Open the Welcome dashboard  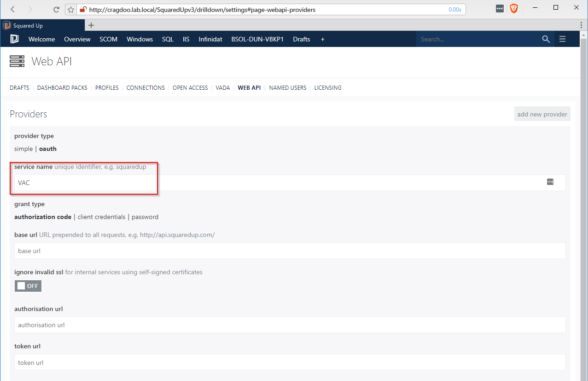[x=42, y=39]
